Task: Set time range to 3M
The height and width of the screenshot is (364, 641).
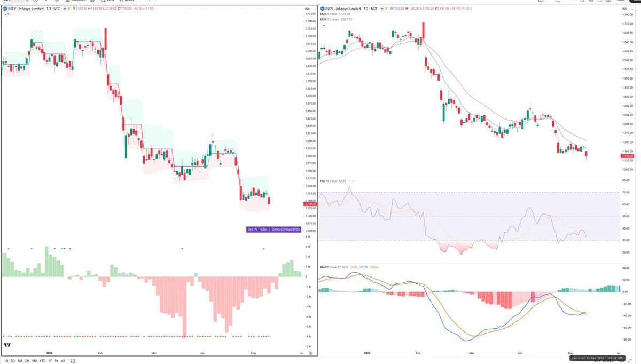Action: [27, 361]
